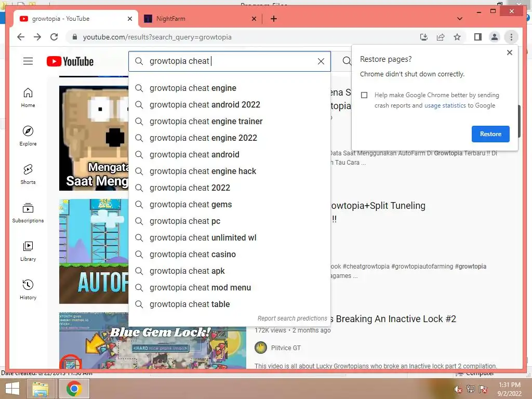The image size is (532, 399).
Task: Click Restore in the popup
Action: coord(490,134)
